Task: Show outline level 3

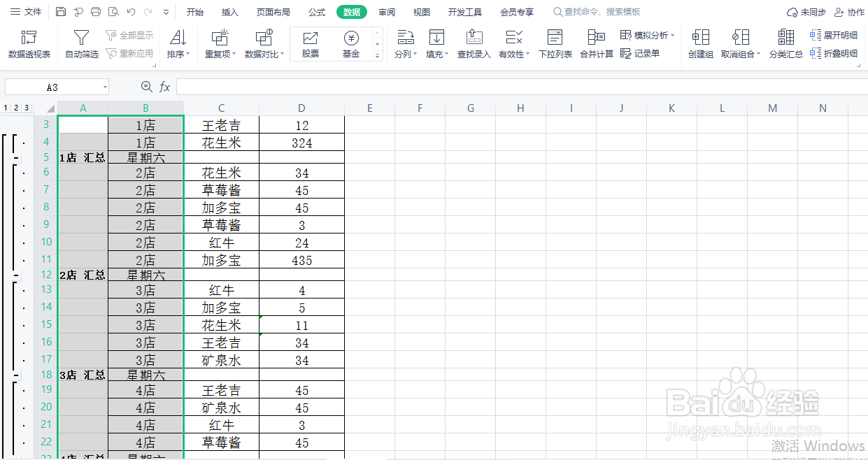Action: point(27,108)
